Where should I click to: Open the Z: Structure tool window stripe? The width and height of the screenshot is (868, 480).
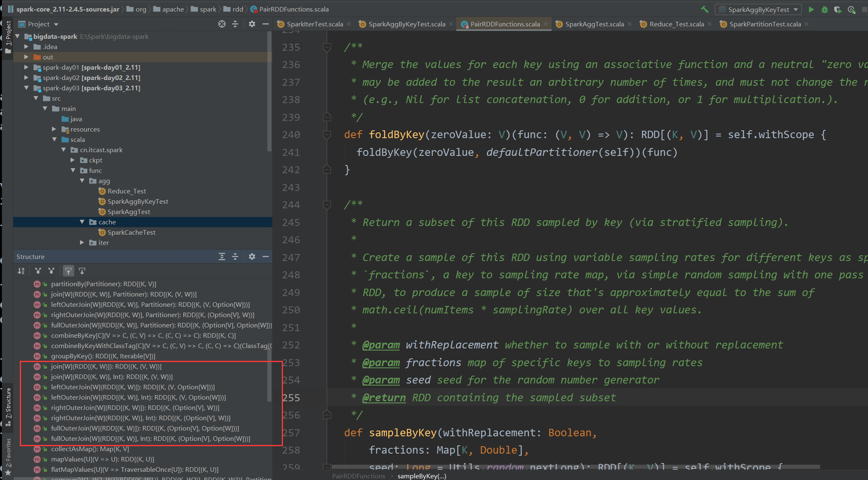pyautogui.click(x=8, y=407)
